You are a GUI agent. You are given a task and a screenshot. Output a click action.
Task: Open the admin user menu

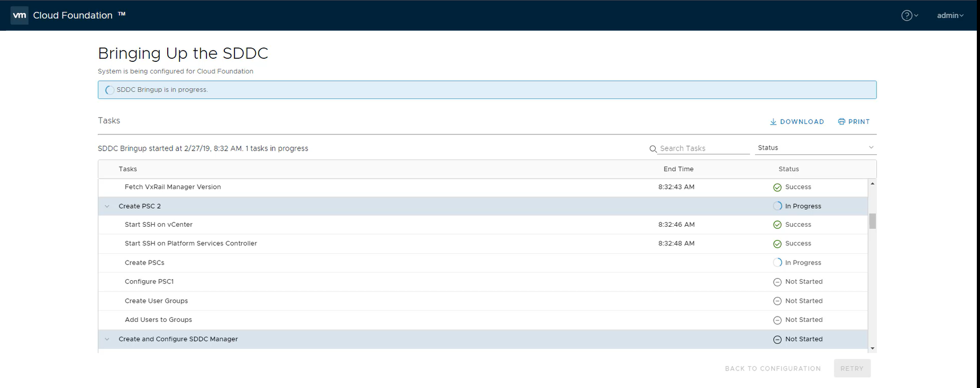pos(950,15)
